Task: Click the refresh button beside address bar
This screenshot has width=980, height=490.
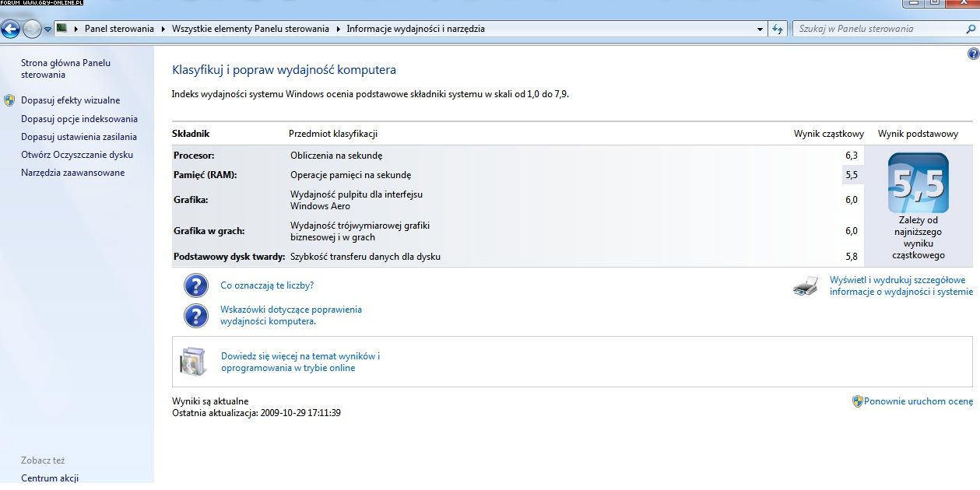Action: pyautogui.click(x=778, y=29)
